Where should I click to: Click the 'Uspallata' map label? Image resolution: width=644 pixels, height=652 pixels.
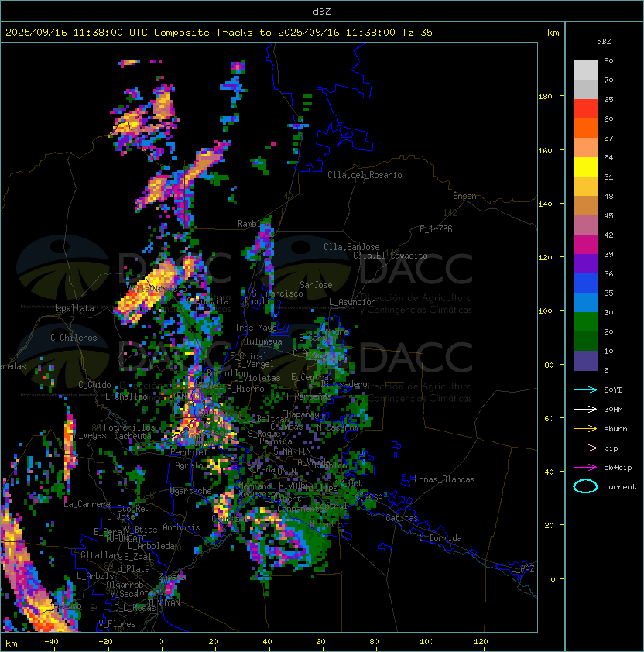click(73, 308)
